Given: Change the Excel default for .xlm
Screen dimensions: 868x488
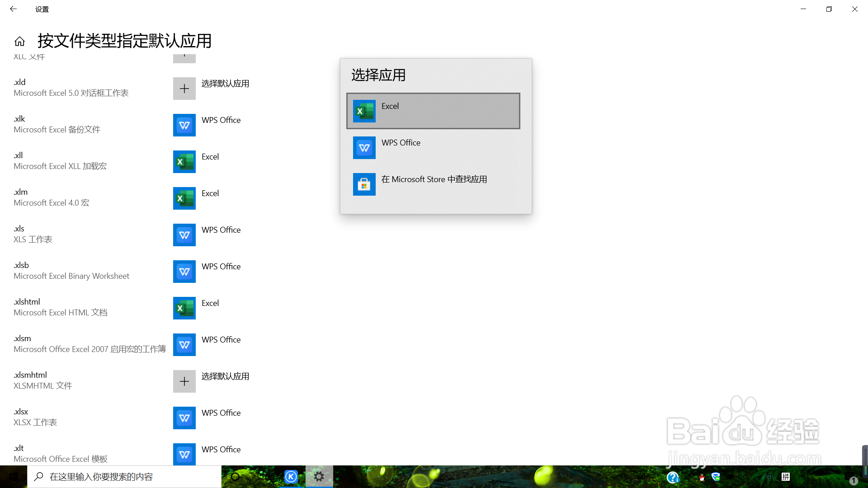Looking at the screenshot, I should coord(210,193).
